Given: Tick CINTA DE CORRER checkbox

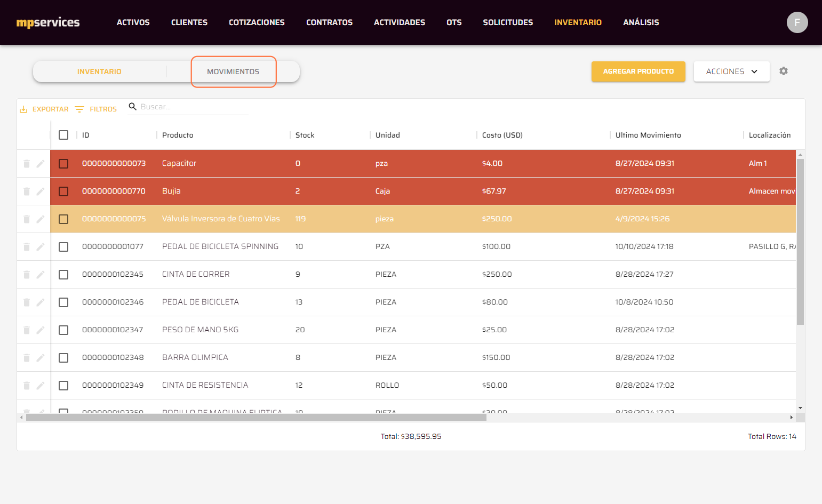Looking at the screenshot, I should pos(63,275).
